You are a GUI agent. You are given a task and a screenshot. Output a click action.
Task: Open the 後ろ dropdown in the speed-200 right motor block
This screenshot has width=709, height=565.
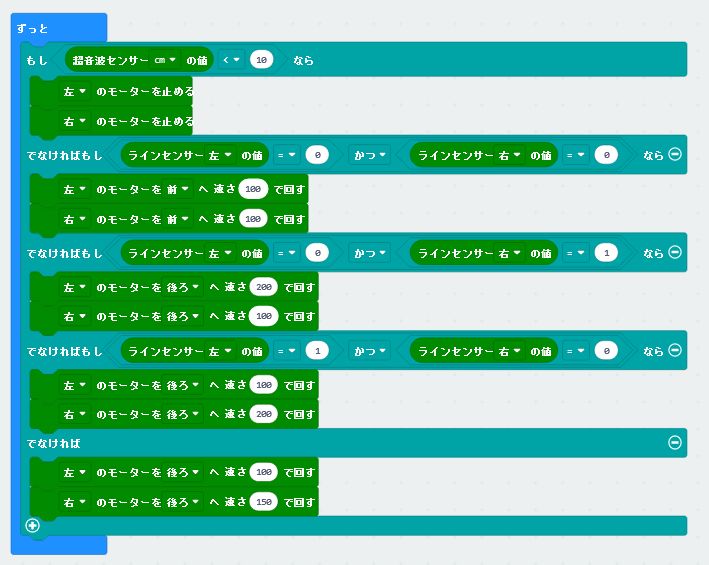(183, 414)
